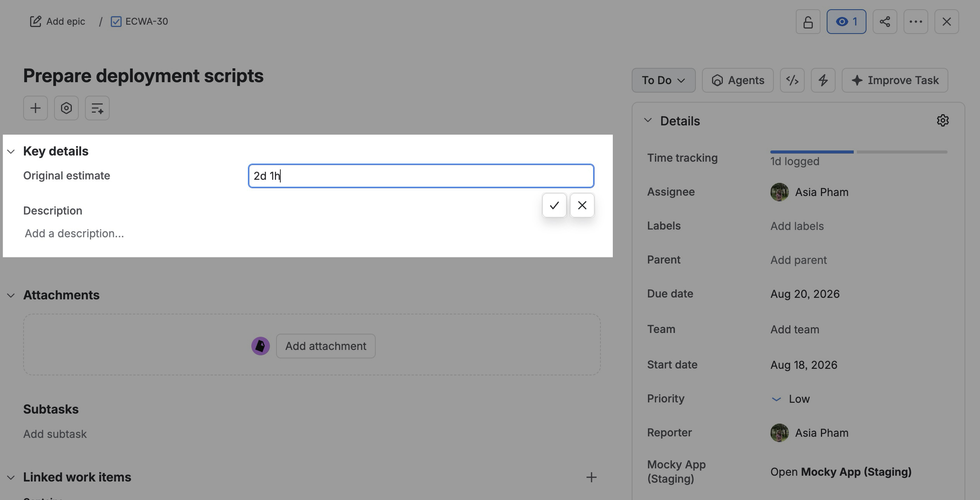This screenshot has height=500, width=980.
Task: Click the Reporter name Asia Pham
Action: tap(822, 433)
